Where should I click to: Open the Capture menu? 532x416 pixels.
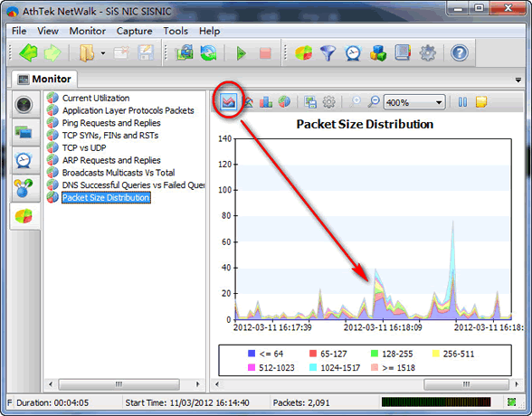tap(134, 31)
